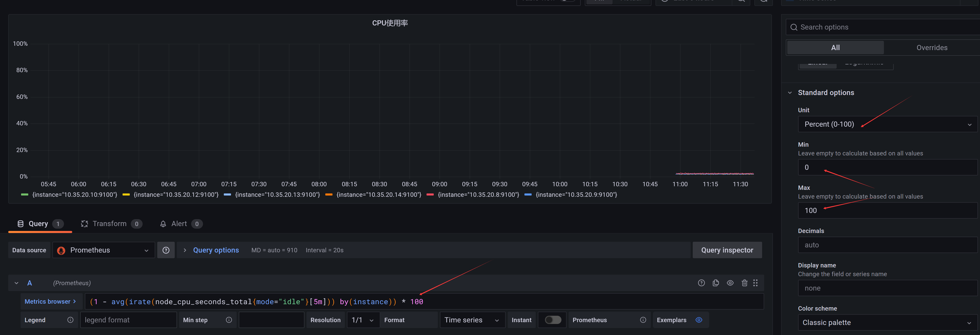The image size is (980, 335).
Task: Open the Unit Percent (0-100) dropdown
Action: pyautogui.click(x=887, y=124)
